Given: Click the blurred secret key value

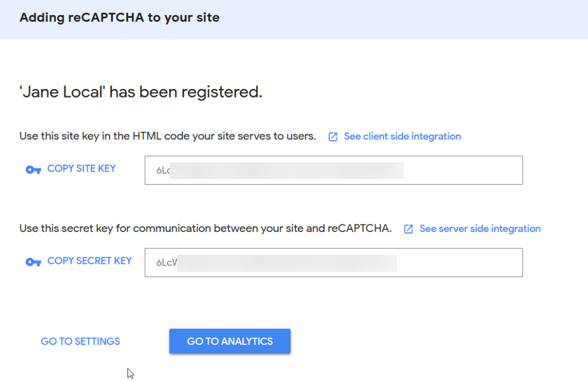Looking at the screenshot, I should pos(287,263).
